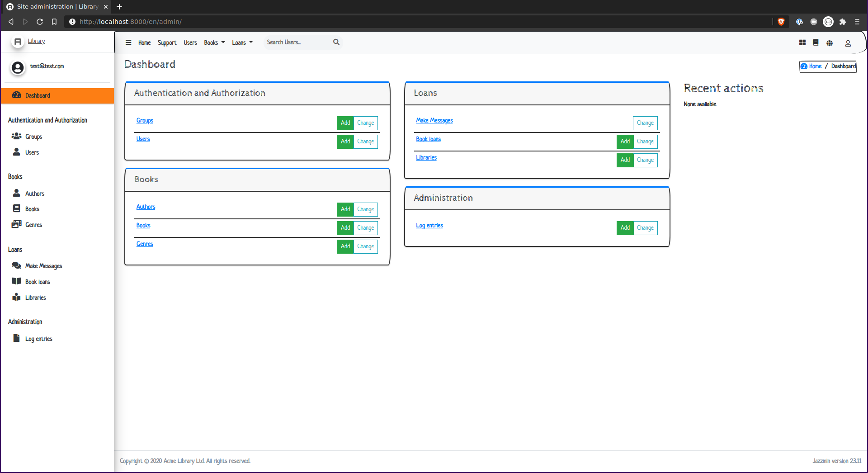Click Add button for Groups
The height and width of the screenshot is (473, 868).
[345, 123]
